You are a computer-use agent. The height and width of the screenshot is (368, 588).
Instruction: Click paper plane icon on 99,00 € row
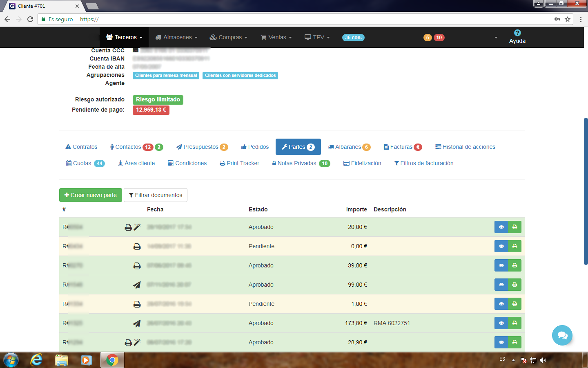(137, 285)
